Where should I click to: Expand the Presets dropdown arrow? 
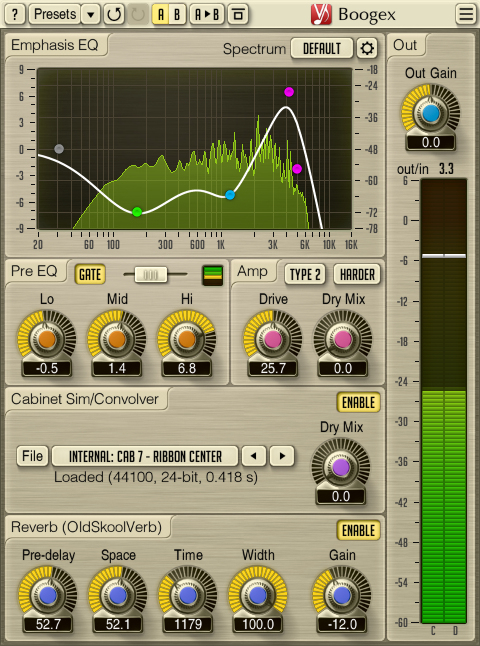(90, 14)
